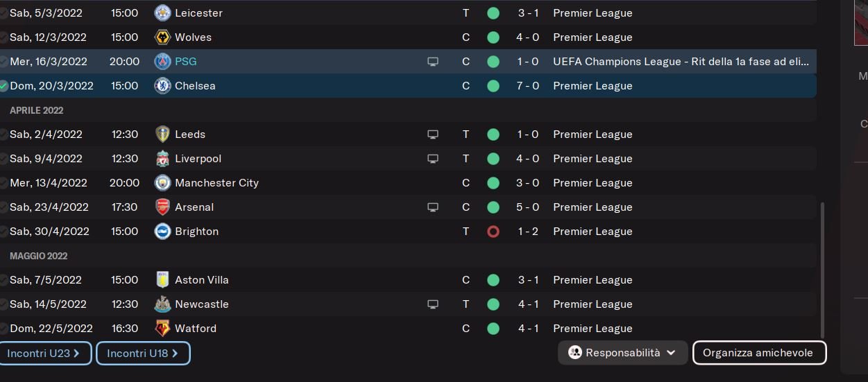Image resolution: width=868 pixels, height=382 pixels.
Task: Toggle the checkmark beside Sab, 2/4/2022
Action: click(x=3, y=134)
